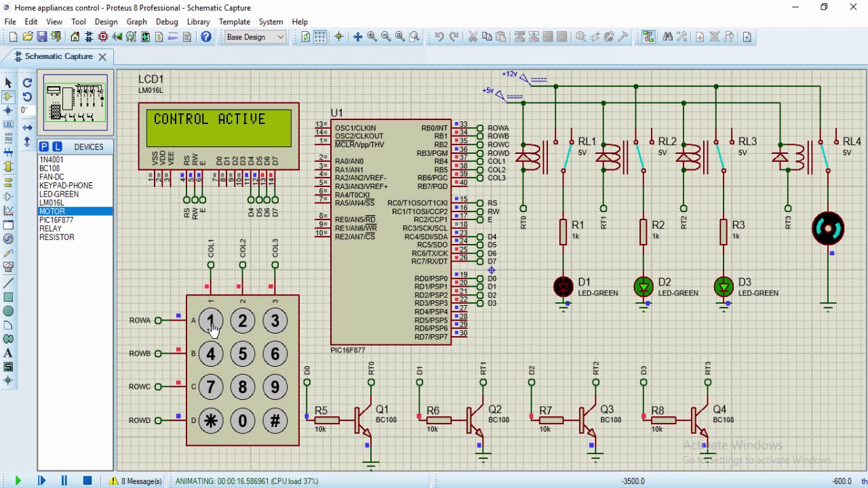
Task: Open a project with the folder icon
Action: click(x=28, y=37)
